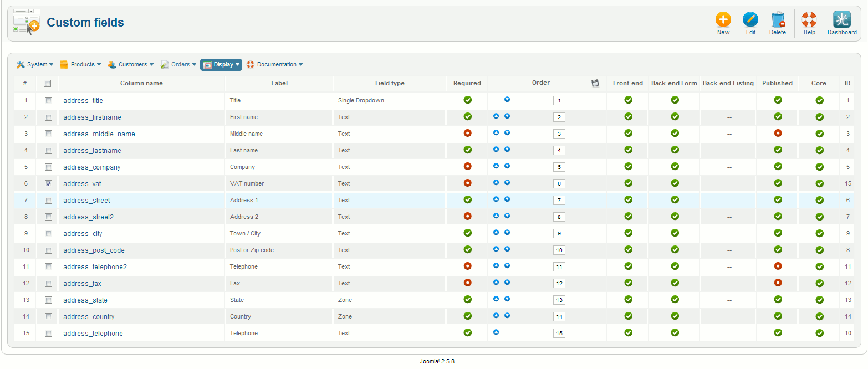Viewport: 868px width, 369px height.
Task: Open the address_post_code field link
Action: click(x=93, y=250)
